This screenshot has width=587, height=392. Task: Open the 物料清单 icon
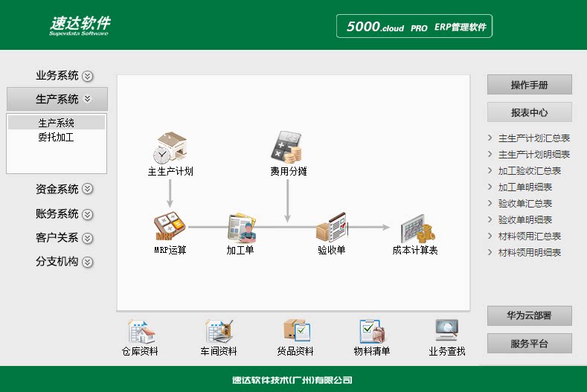pyautogui.click(x=373, y=331)
